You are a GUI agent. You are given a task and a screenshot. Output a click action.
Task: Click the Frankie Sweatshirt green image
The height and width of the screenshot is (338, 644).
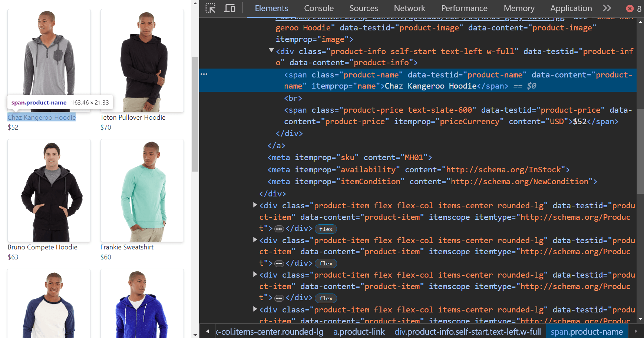pos(142,190)
